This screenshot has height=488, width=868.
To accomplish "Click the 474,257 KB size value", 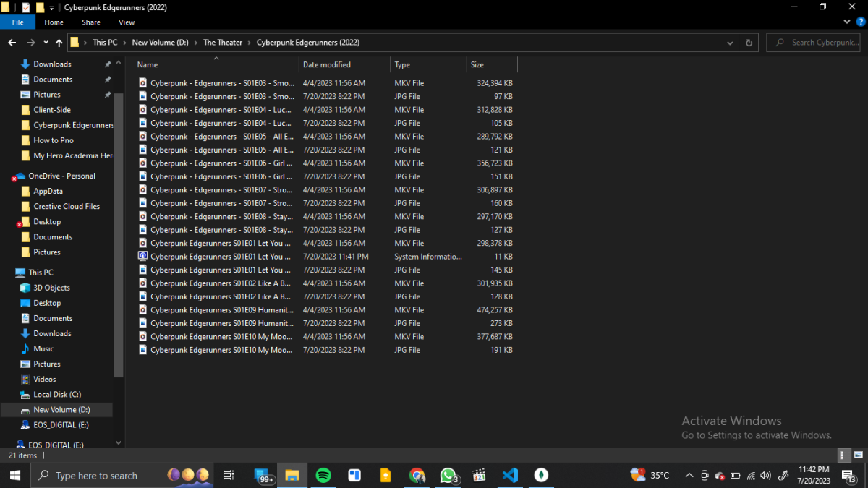I will click(493, 310).
